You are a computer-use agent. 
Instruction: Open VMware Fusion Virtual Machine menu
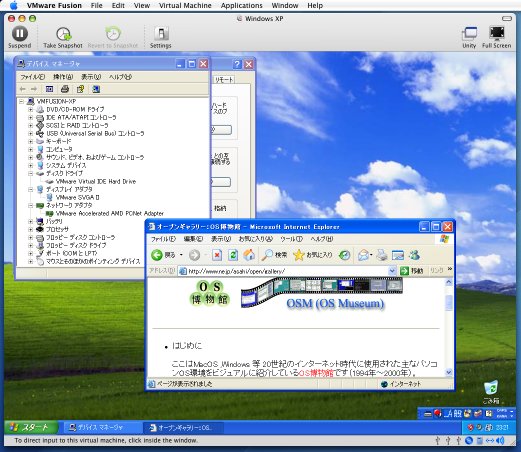(x=185, y=5)
